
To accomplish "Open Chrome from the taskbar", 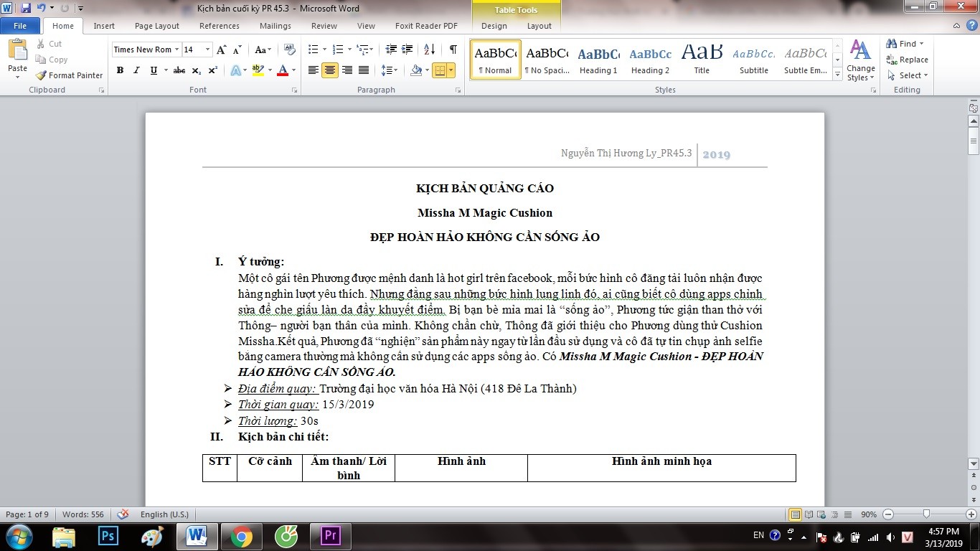I will click(241, 536).
